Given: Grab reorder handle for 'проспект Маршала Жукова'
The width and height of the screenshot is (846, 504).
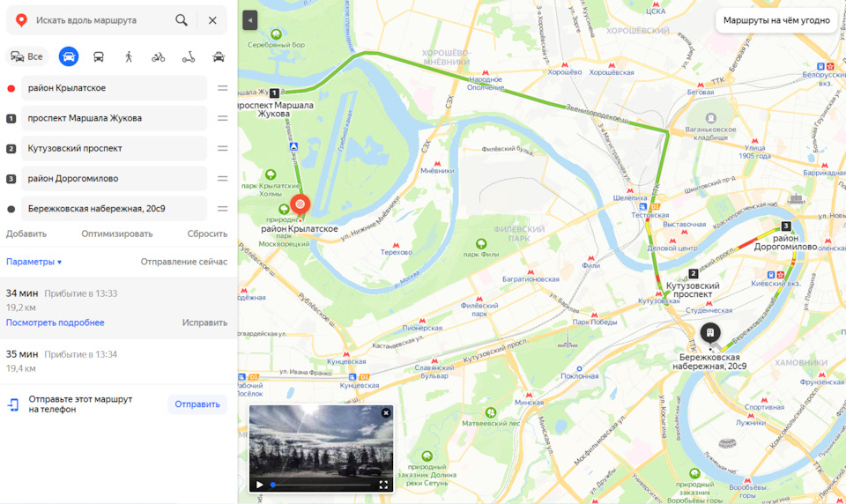Looking at the screenshot, I should pyautogui.click(x=222, y=118).
